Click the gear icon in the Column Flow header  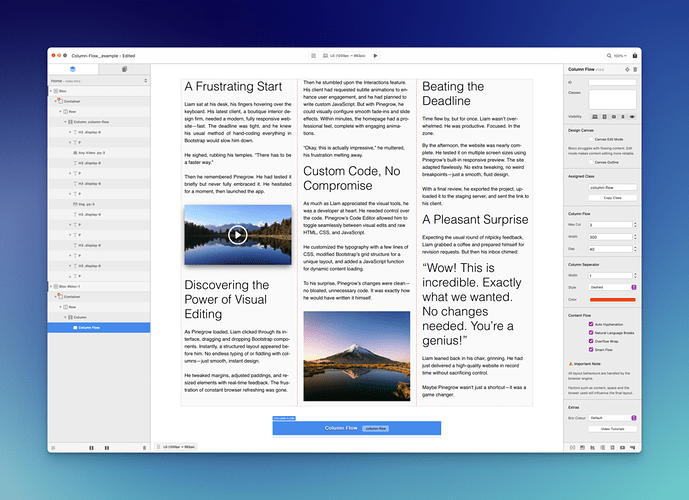tap(626, 69)
